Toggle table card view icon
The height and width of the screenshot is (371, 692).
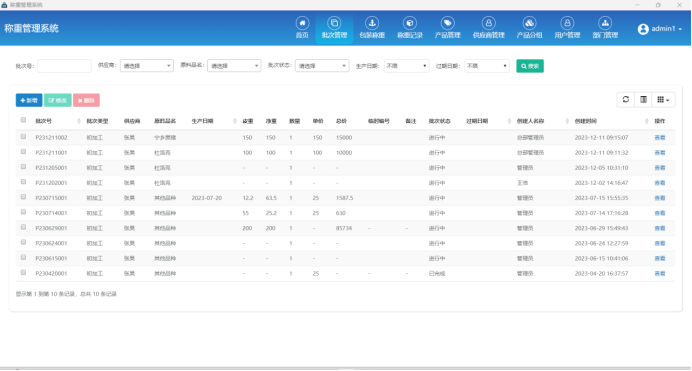643,100
